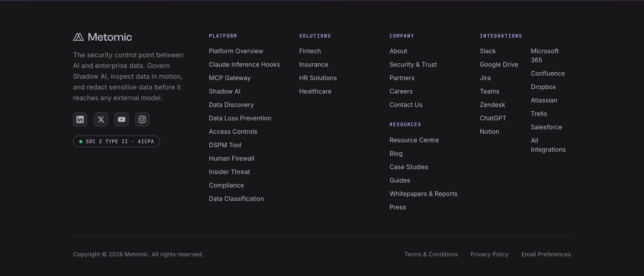The image size is (644, 276).
Task: Open Contact Us link
Action: [x=406, y=105]
